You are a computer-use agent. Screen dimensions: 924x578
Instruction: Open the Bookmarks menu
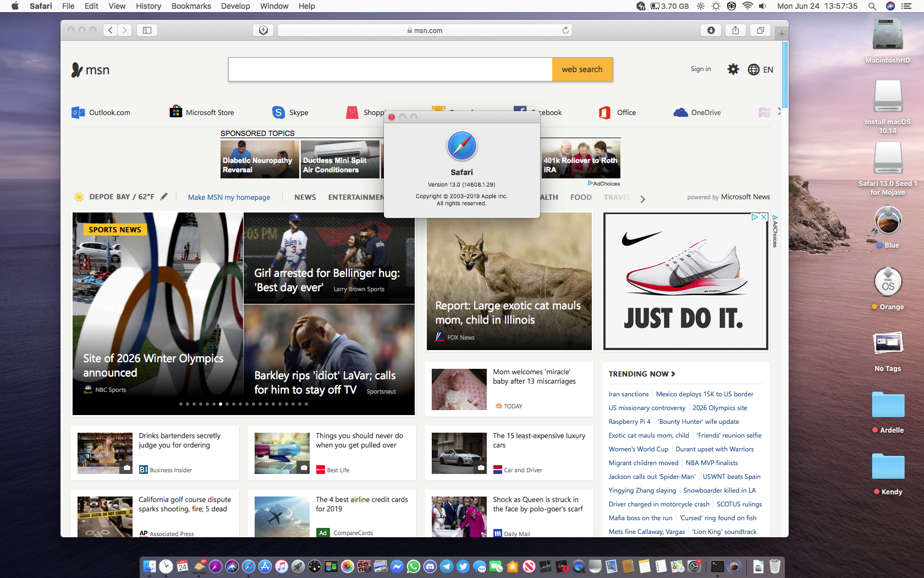click(191, 6)
